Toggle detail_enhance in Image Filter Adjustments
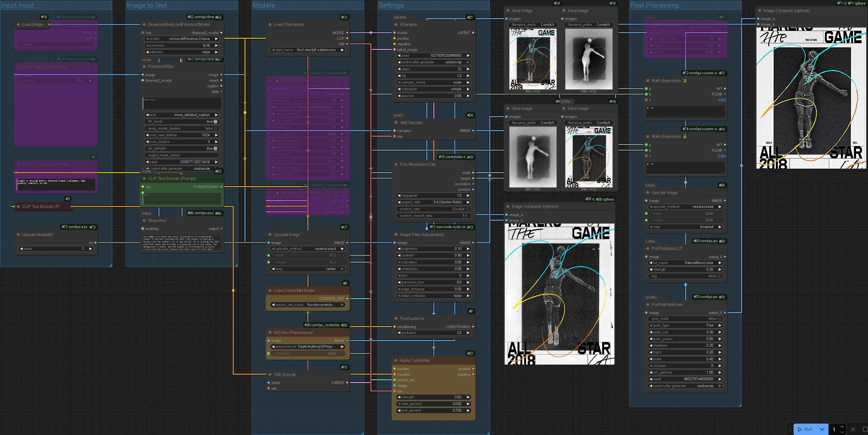868x435 pixels. click(x=434, y=296)
